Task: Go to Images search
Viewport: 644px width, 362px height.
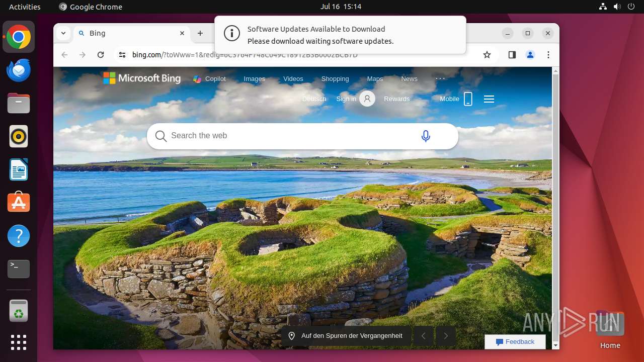Action: pos(255,79)
